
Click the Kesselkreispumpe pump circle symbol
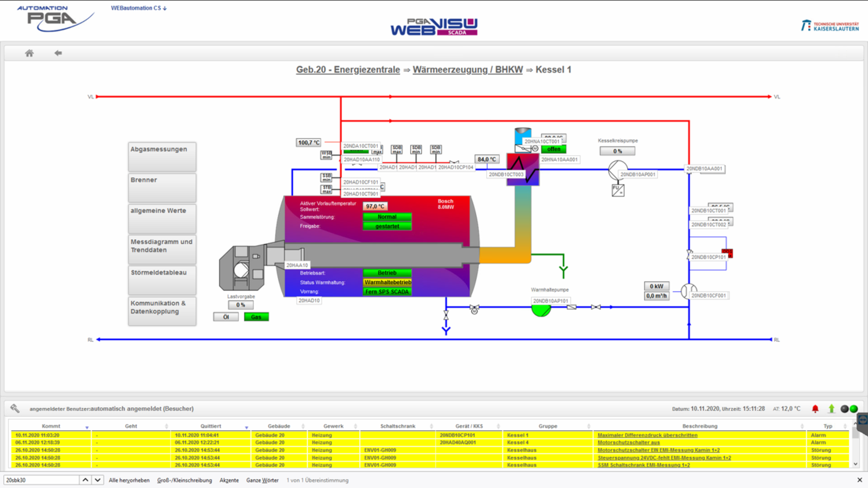617,169
